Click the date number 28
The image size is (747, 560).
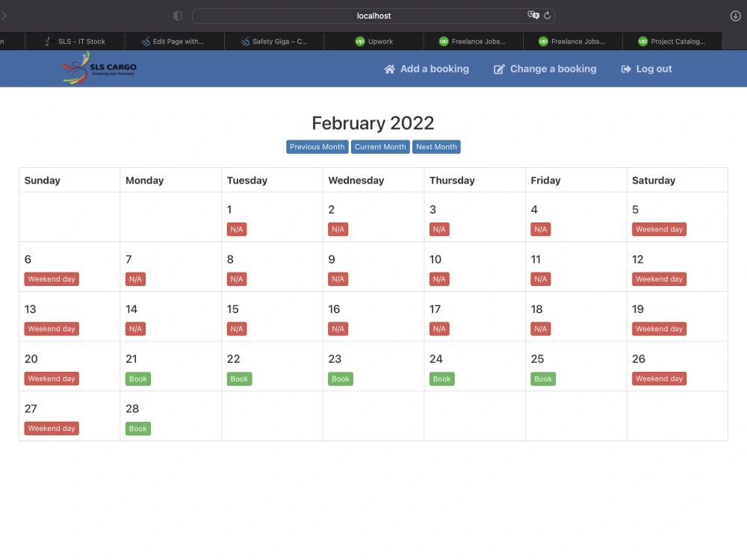coord(132,409)
